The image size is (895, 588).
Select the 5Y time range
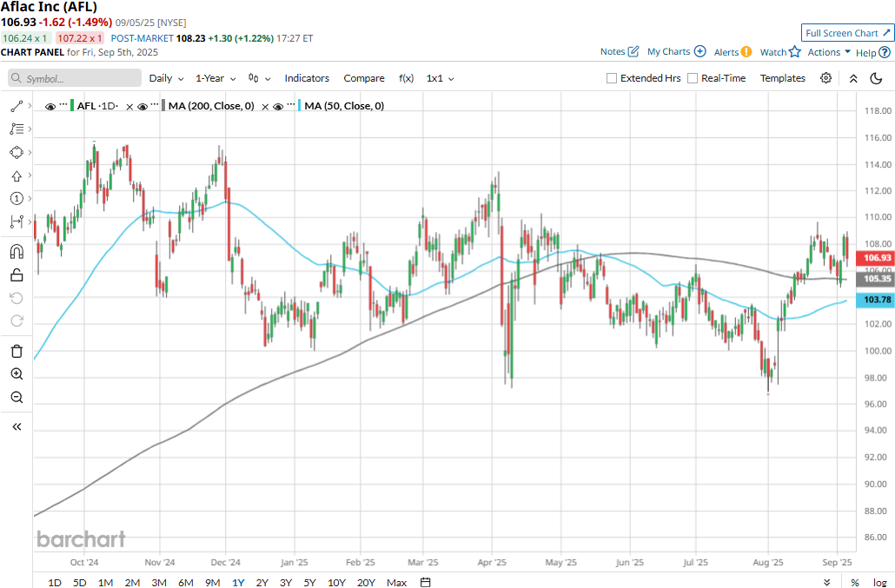click(x=309, y=582)
